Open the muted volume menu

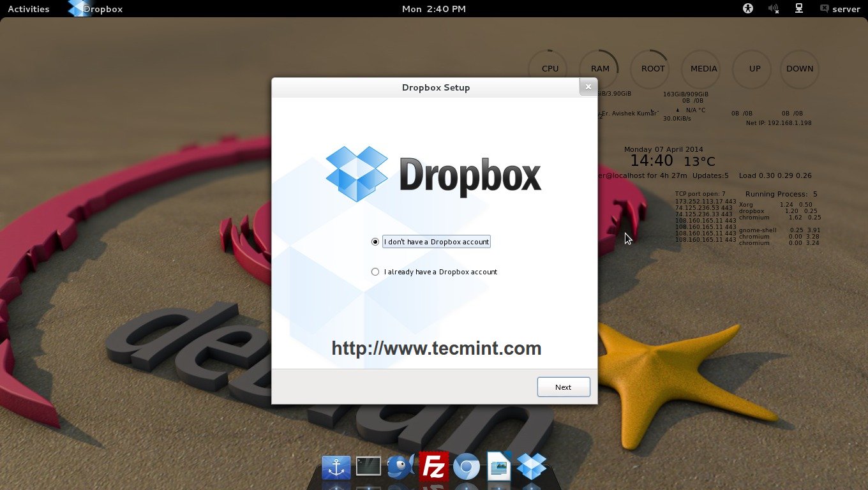pyautogui.click(x=773, y=8)
